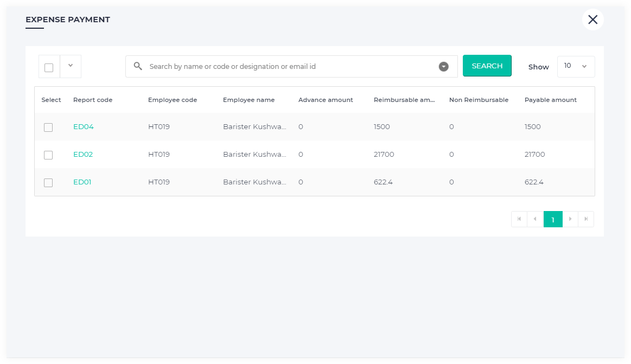Close the Expense Payment dialog
The image size is (631, 364).
(592, 20)
